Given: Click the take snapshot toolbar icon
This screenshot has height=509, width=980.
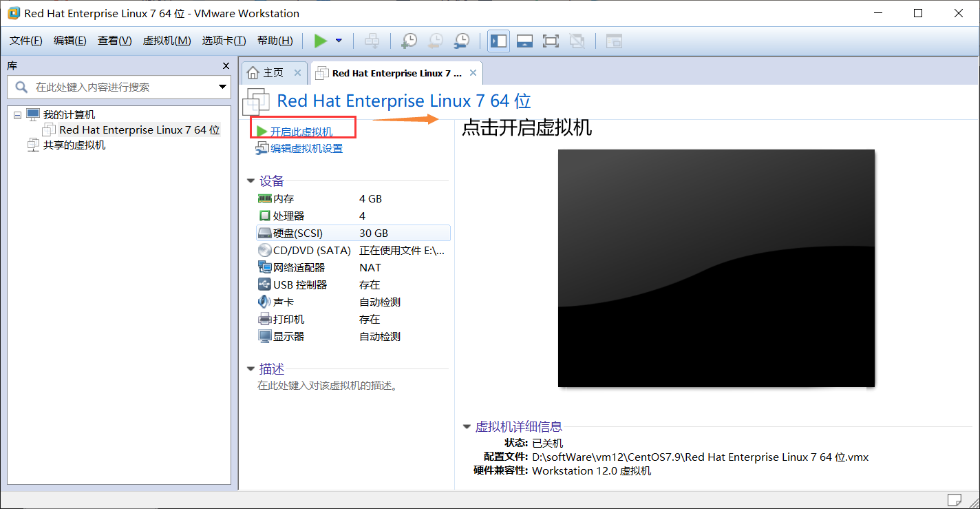Looking at the screenshot, I should click(x=409, y=41).
